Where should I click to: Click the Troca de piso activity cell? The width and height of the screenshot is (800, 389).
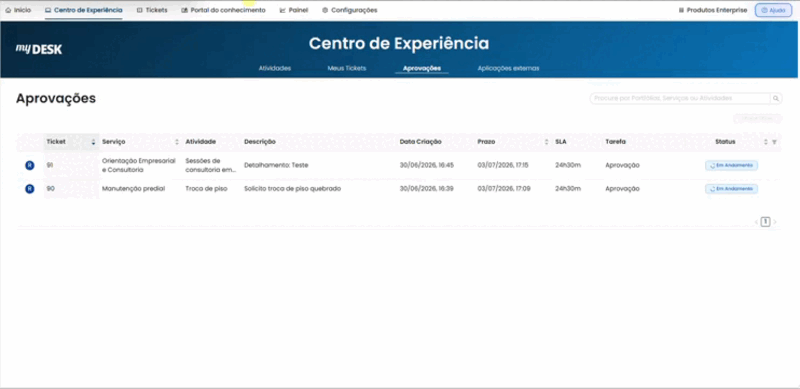click(206, 189)
